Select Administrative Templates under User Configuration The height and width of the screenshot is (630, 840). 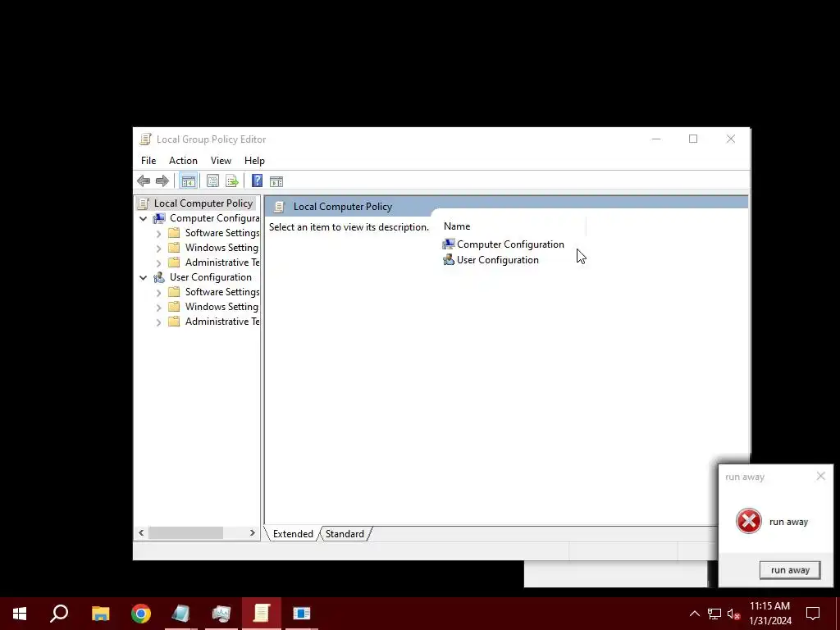222,322
